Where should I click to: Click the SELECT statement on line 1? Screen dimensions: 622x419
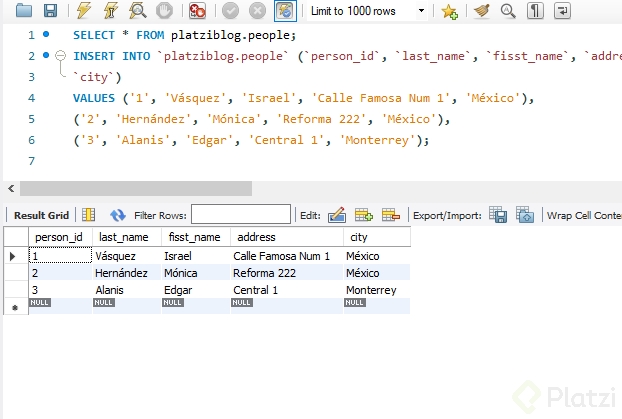tap(184, 35)
